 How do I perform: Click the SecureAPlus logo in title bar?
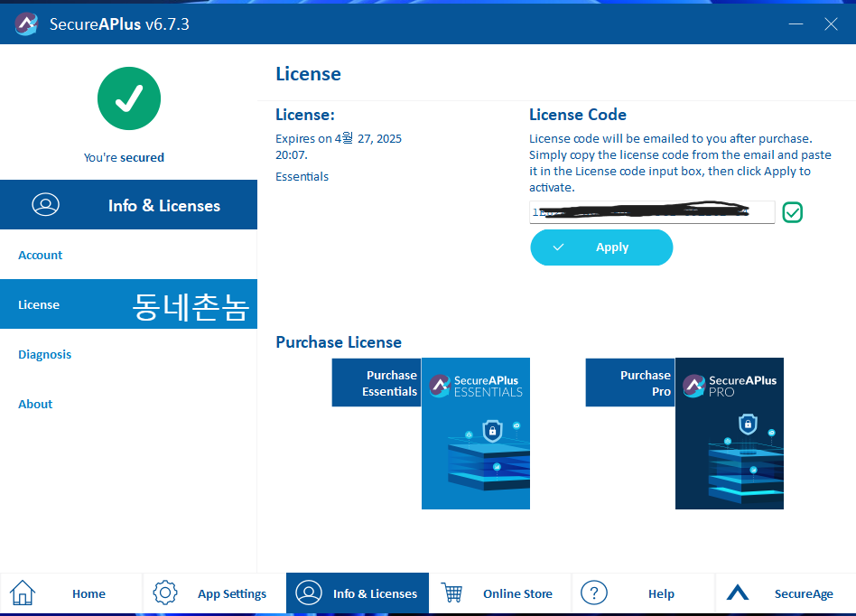click(x=26, y=24)
